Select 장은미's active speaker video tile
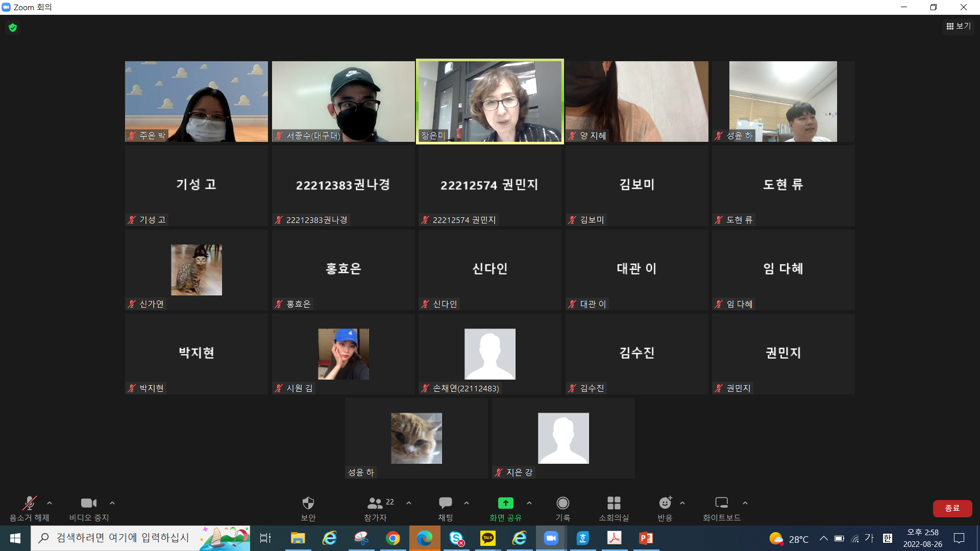The image size is (980, 551). pos(489,102)
